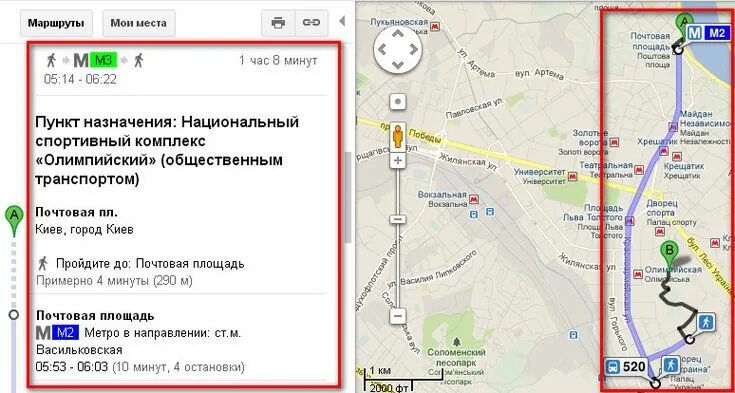Click the M2 metro label on map
The image size is (735, 393).
[x=708, y=33]
